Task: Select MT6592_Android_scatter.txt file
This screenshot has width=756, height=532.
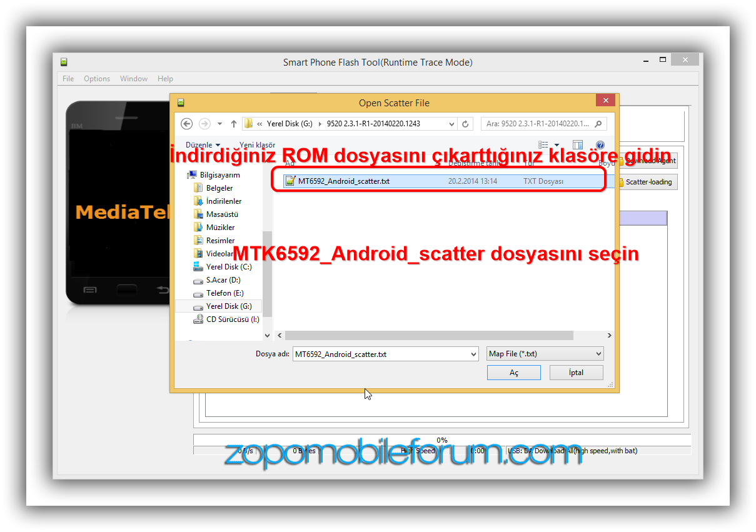Action: click(343, 181)
